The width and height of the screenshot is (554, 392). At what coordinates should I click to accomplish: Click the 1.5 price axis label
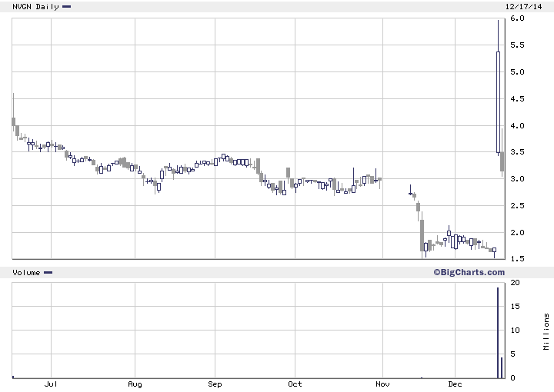(517, 258)
